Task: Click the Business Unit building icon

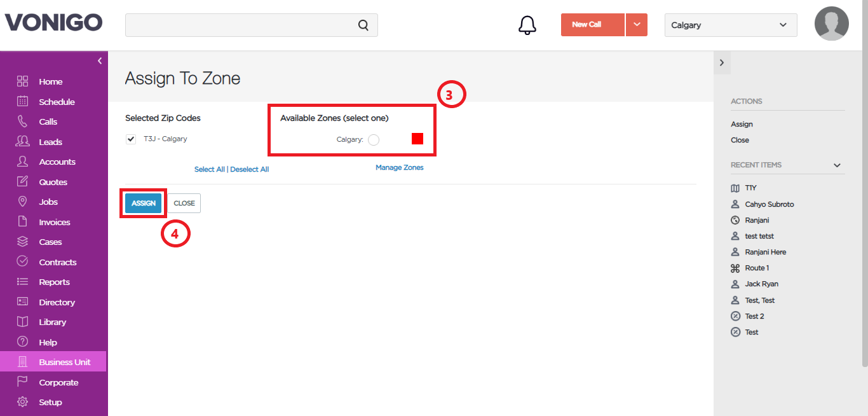Action: click(23, 362)
